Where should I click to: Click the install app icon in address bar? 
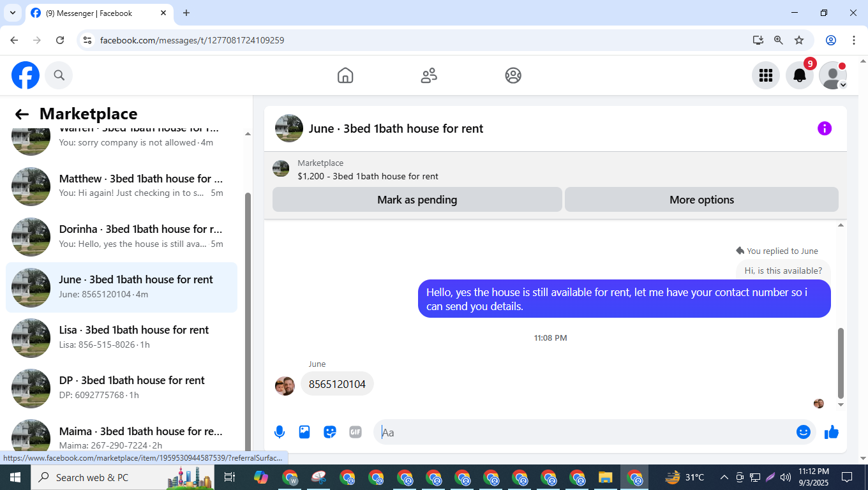[x=758, y=40]
